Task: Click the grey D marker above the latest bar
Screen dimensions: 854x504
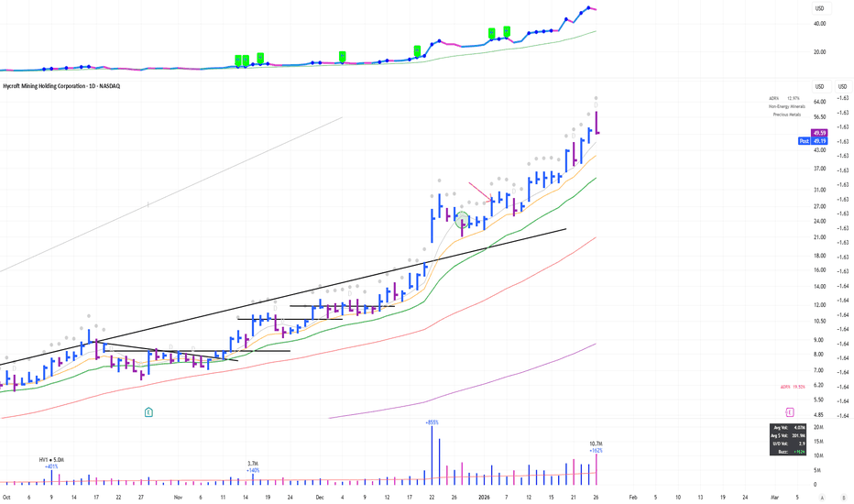Action: (596, 105)
